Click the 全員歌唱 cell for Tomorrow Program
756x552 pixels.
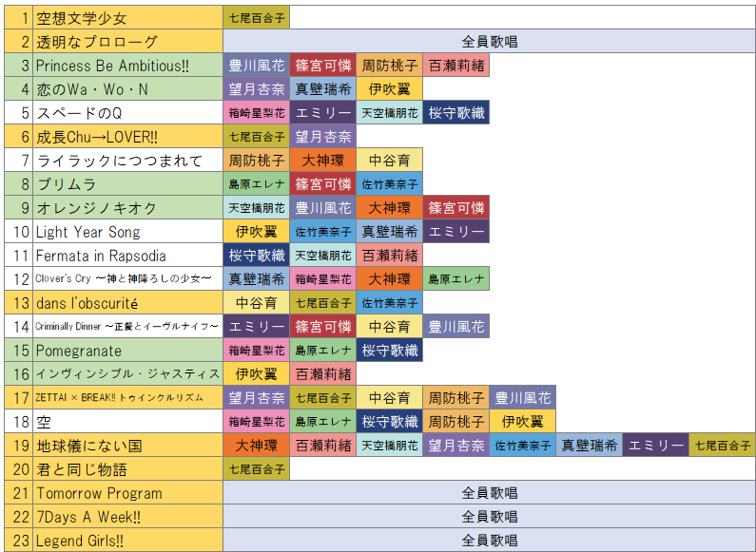click(x=489, y=493)
